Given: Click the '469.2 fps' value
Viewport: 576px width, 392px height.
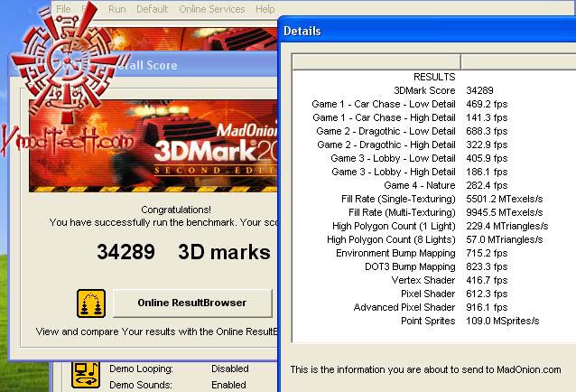Looking at the screenshot, I should point(487,104).
